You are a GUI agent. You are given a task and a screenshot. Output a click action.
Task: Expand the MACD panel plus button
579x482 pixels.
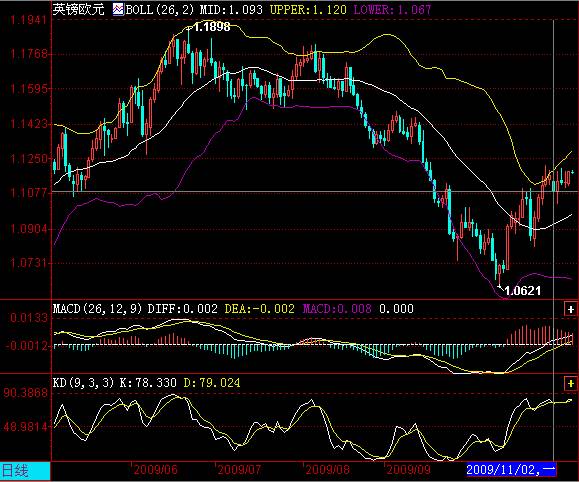click(x=571, y=309)
